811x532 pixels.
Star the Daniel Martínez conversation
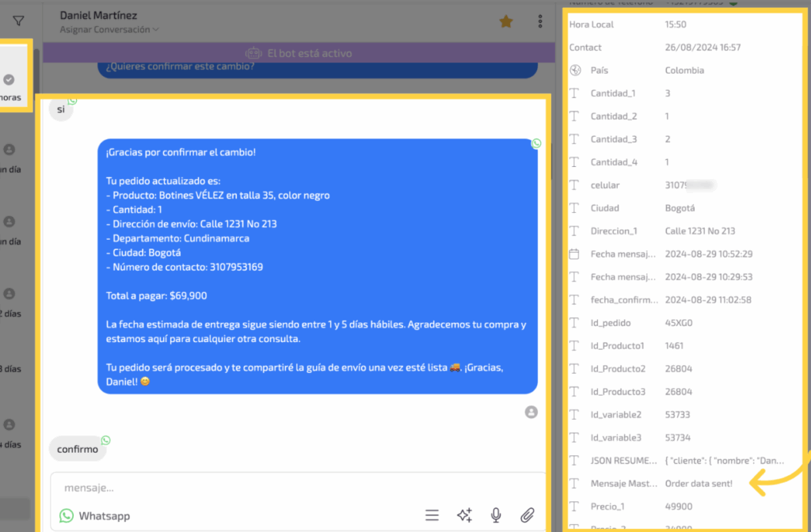tap(506, 22)
